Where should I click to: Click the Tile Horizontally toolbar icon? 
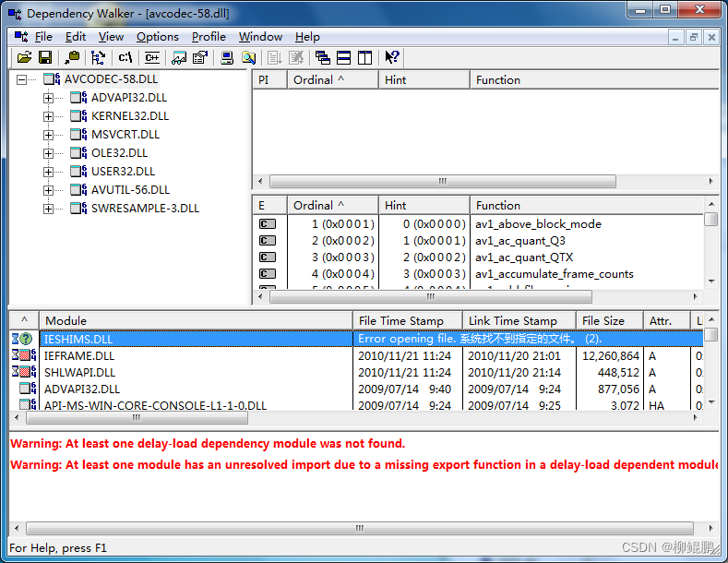343,57
